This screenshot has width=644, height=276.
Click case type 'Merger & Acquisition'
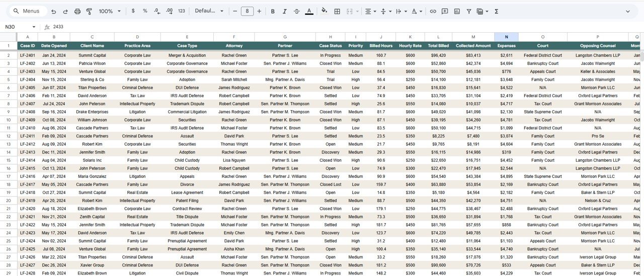[x=187, y=55]
